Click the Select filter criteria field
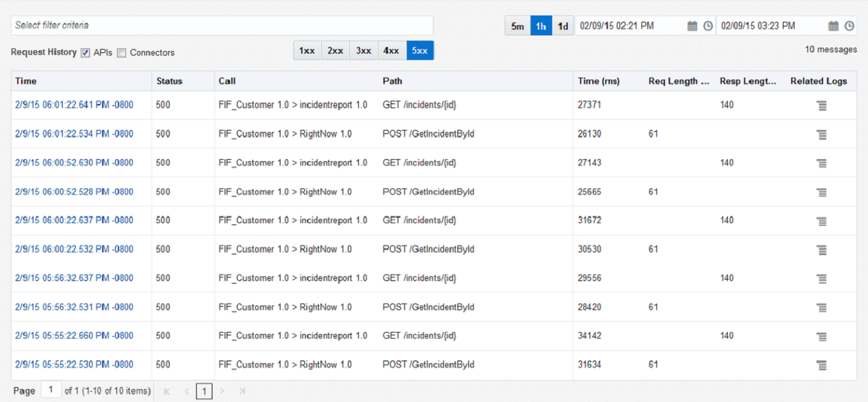 [222, 25]
